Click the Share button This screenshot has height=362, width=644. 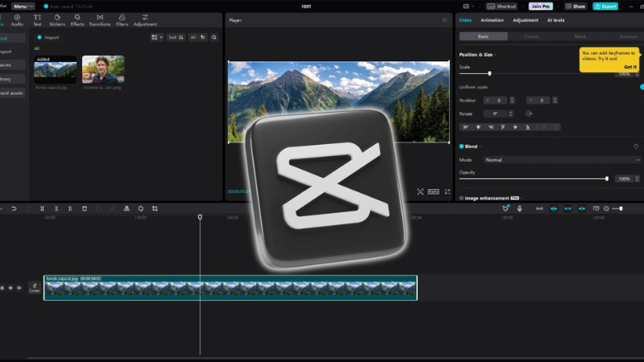pyautogui.click(x=576, y=6)
